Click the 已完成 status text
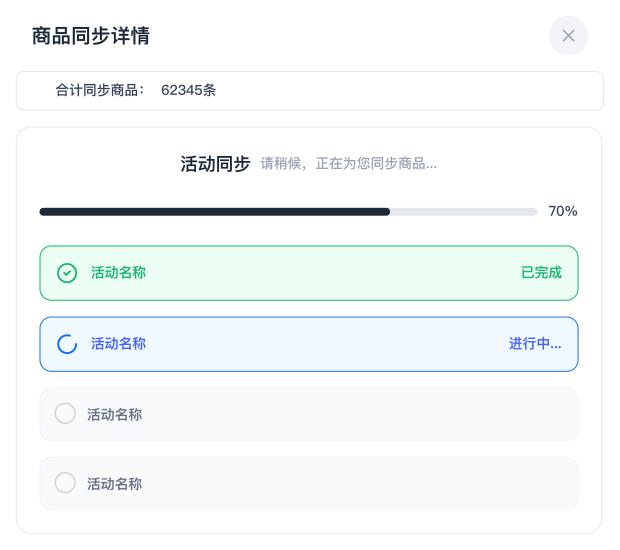 [541, 273]
